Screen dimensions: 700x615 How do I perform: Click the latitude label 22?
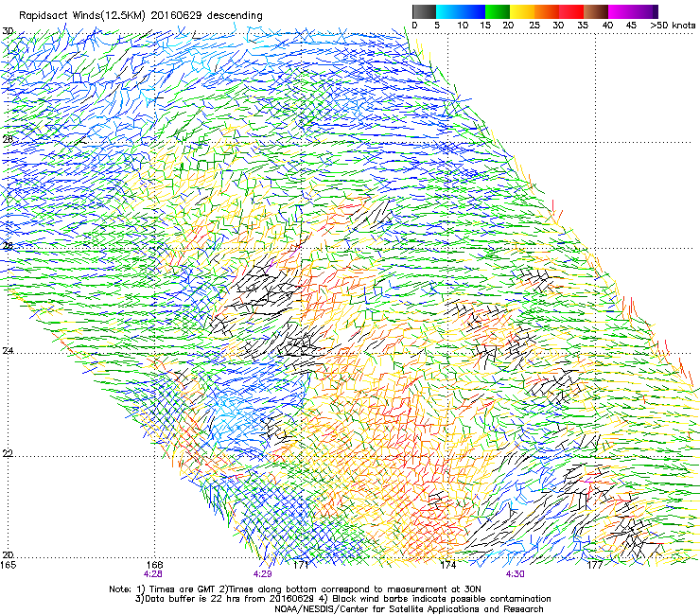8,453
